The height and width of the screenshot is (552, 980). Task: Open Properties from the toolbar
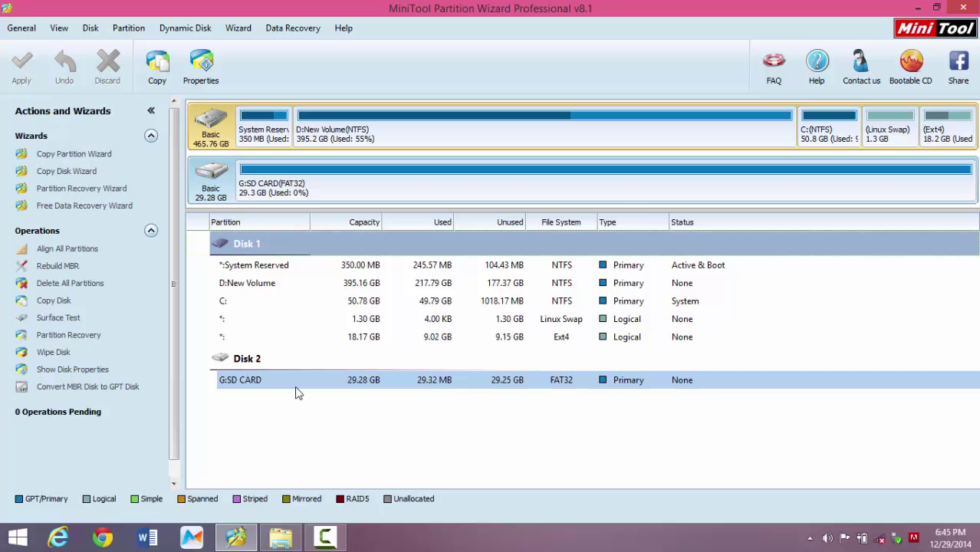201,67
